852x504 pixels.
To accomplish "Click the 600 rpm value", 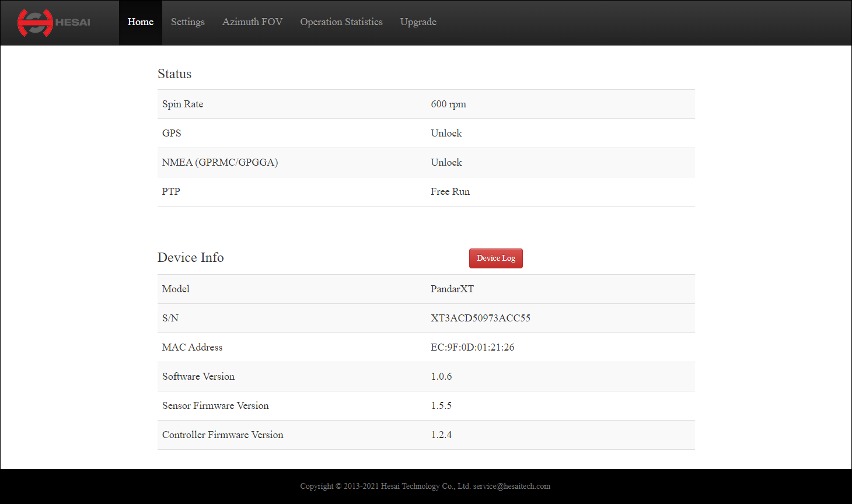I will pyautogui.click(x=449, y=104).
